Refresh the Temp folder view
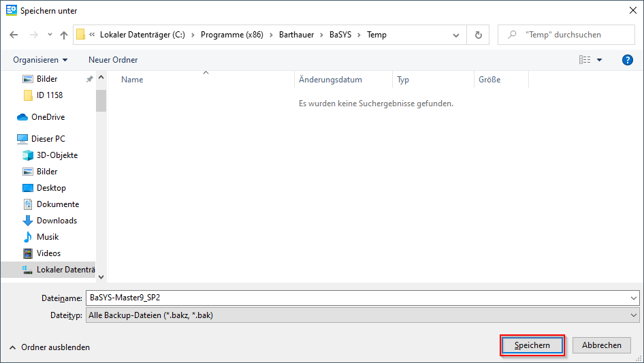 (478, 35)
